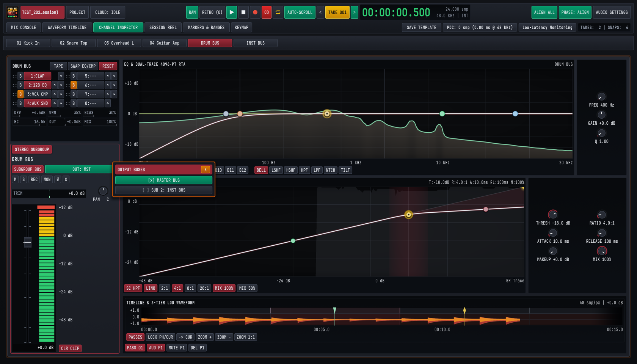Adjust the compressor THRESH knob
The image size is (637, 364).
pyautogui.click(x=553, y=215)
